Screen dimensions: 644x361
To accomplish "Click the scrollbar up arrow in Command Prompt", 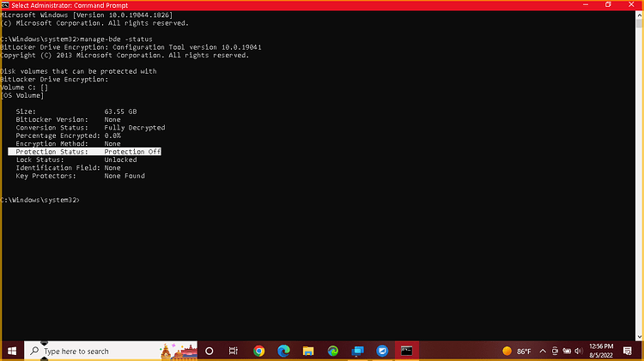I will click(x=639, y=15).
